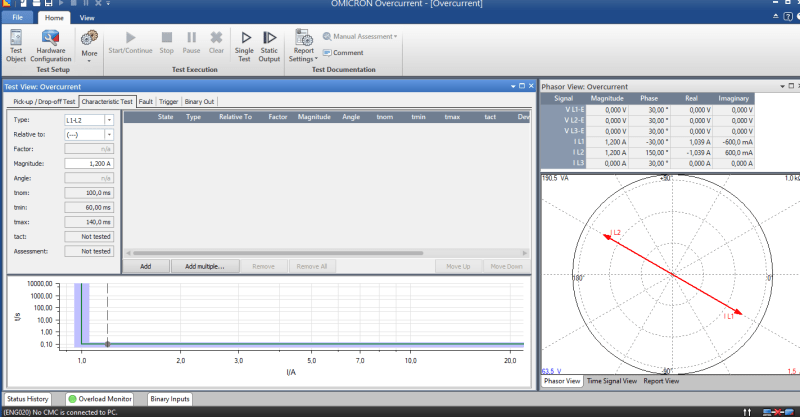Switch to Phasor View tab

pyautogui.click(x=562, y=381)
